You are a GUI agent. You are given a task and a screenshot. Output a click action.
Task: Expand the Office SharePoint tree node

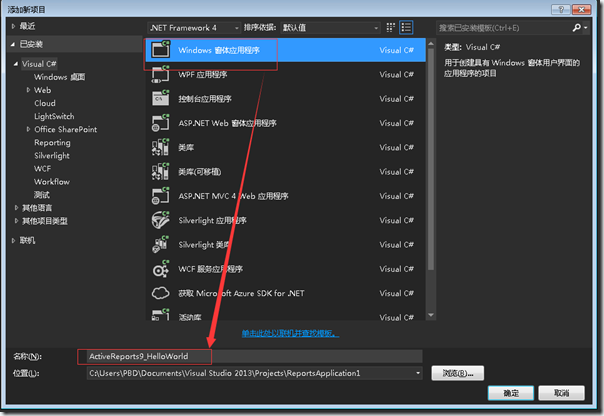28,129
